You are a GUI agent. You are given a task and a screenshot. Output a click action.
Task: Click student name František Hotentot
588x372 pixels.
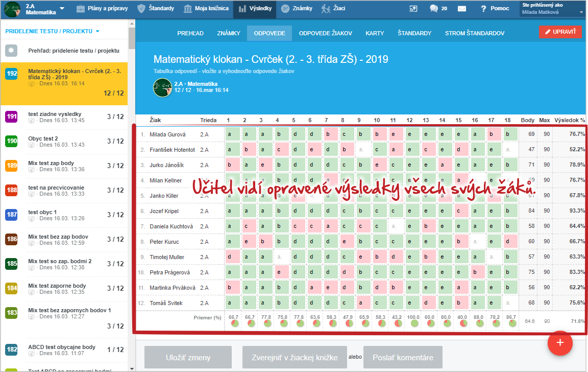click(172, 150)
